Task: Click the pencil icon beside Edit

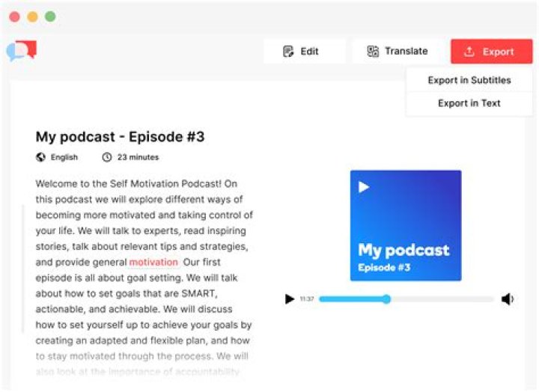Action: point(288,51)
